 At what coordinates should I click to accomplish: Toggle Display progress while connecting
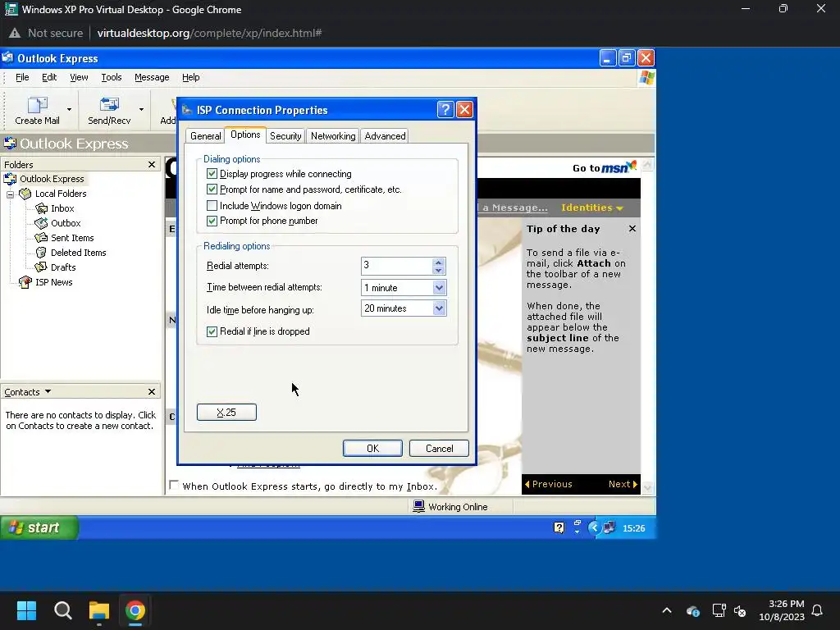pyautogui.click(x=212, y=174)
